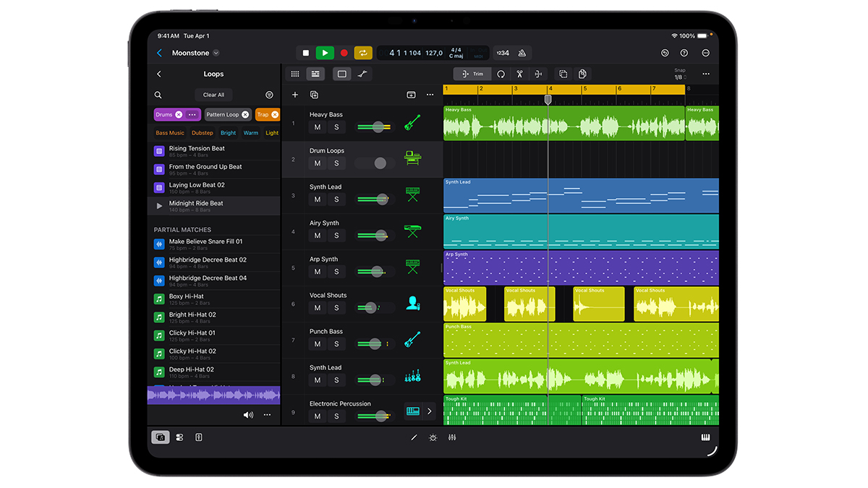Expand the Electronic Percussion track with its chevron
Screen dimensions: 868x488
[429, 411]
